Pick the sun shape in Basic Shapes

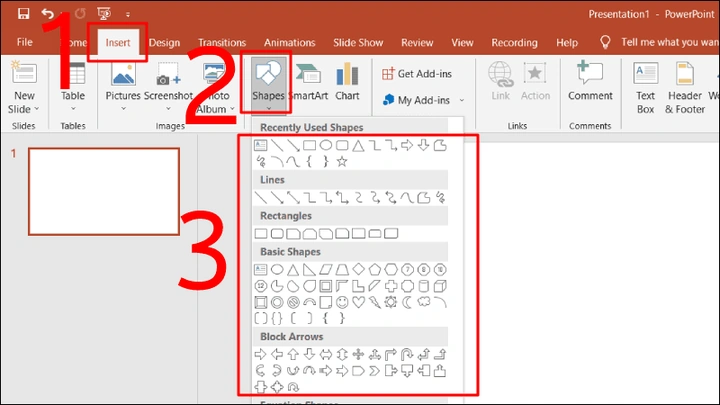(391, 302)
